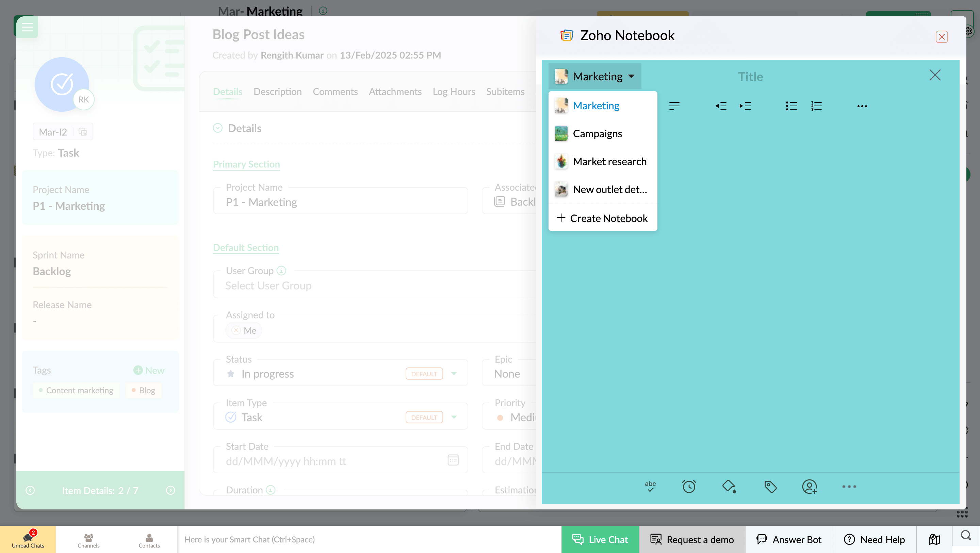Click the spell check abc icon
This screenshot has height=553, width=980.
click(650, 486)
